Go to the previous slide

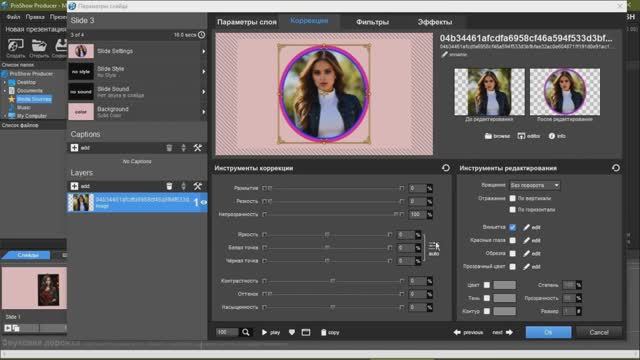click(x=468, y=332)
